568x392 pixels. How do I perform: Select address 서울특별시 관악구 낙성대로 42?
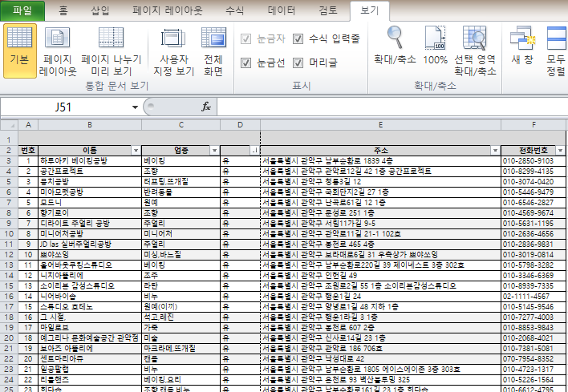[380, 359]
